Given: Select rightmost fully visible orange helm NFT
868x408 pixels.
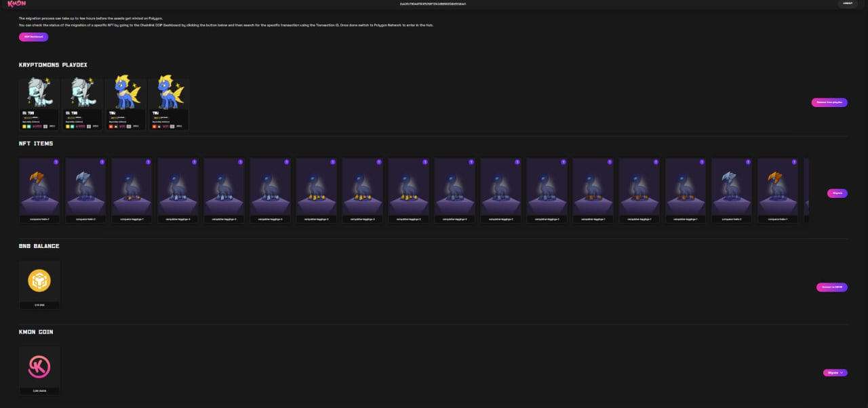Looking at the screenshot, I should tap(777, 190).
